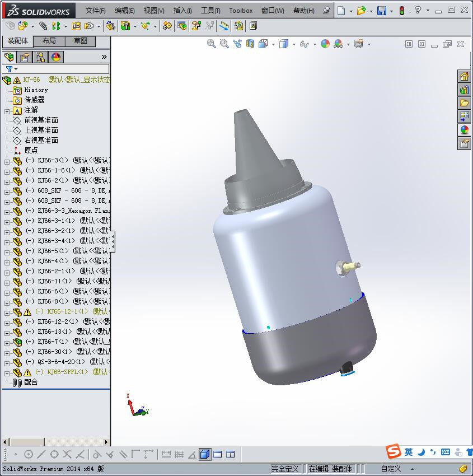Open the Custom Properties task pane icon
473x476 pixels.
click(x=464, y=143)
